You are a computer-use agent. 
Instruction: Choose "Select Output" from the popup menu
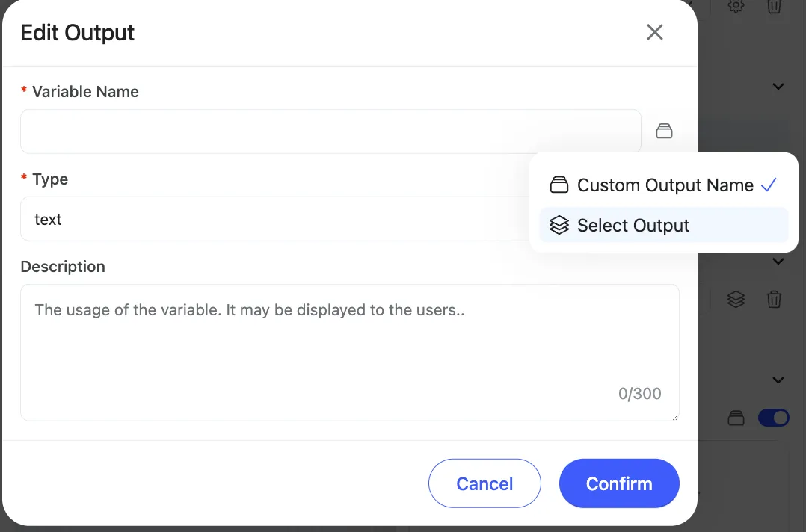633,226
